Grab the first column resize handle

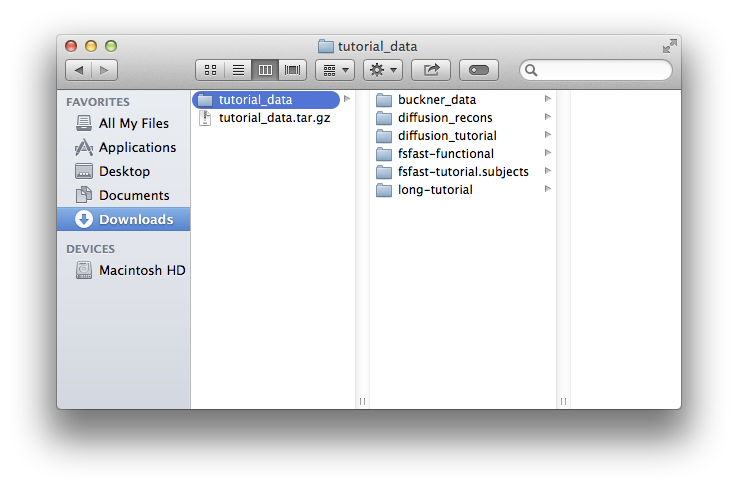pyautogui.click(x=363, y=401)
